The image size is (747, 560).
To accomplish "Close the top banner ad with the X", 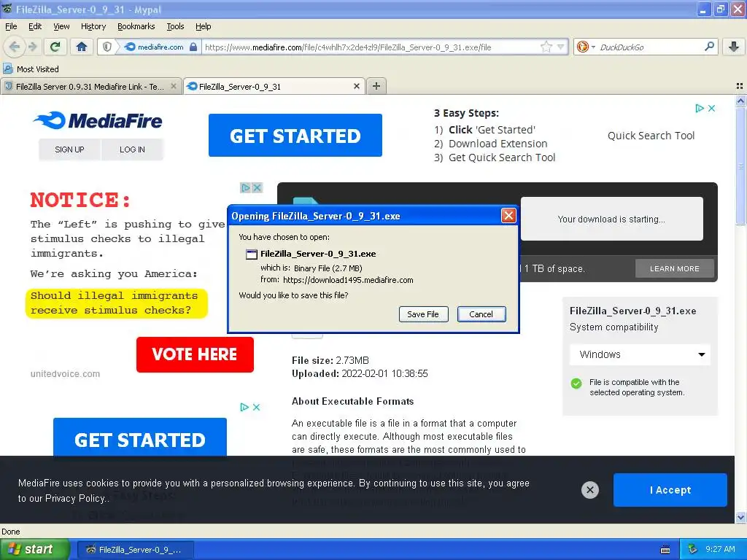I will 711,108.
